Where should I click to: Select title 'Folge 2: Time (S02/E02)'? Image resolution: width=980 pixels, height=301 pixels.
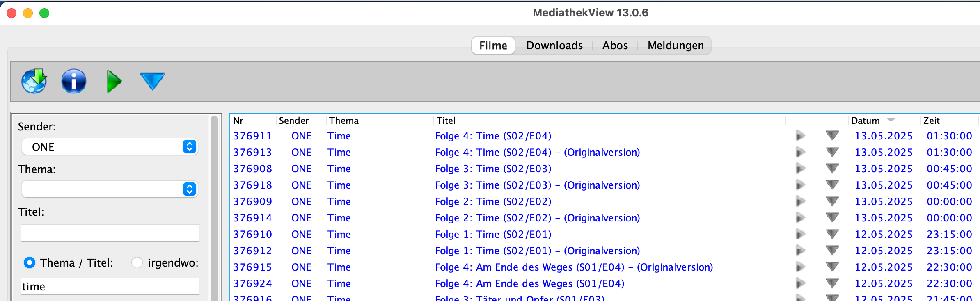(493, 201)
